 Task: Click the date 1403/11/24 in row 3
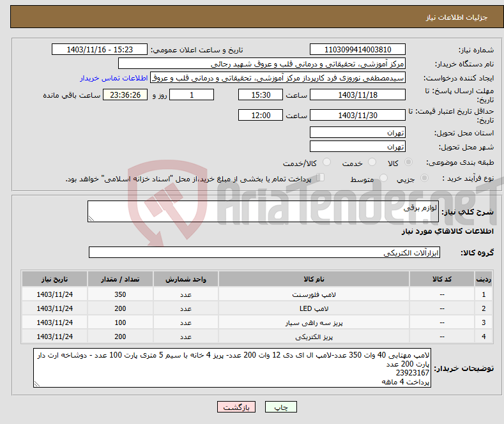55,323
